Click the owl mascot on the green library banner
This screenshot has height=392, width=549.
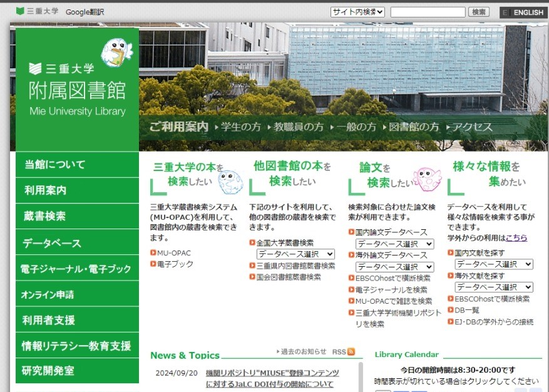pyautogui.click(x=117, y=53)
